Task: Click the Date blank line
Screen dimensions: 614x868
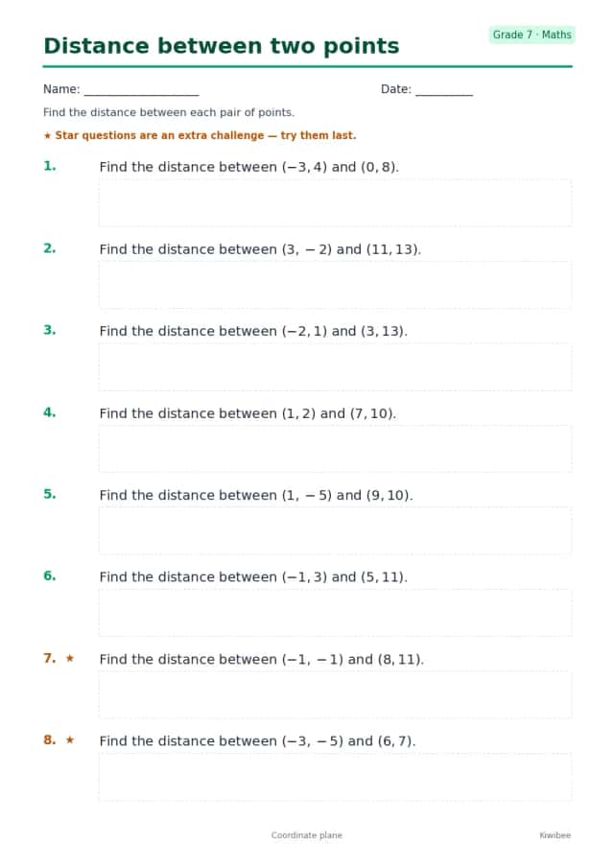Action: (444, 92)
